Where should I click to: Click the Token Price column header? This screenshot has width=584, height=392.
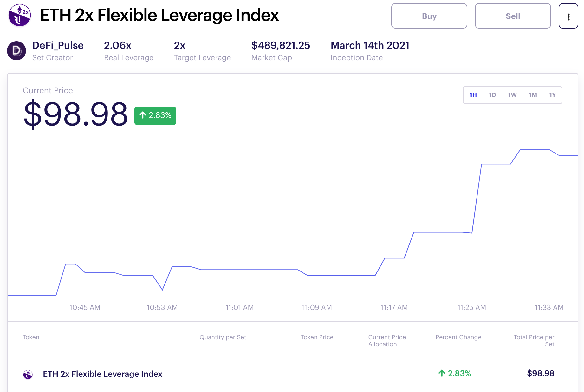pos(317,337)
